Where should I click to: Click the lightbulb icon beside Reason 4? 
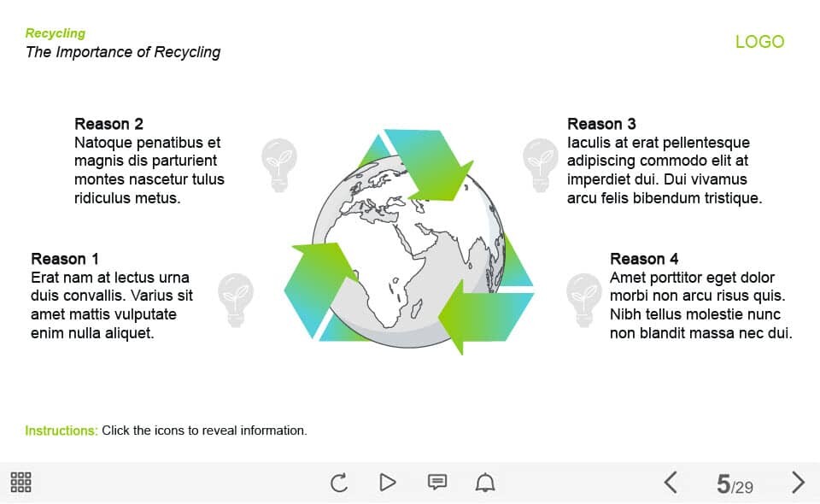click(584, 300)
